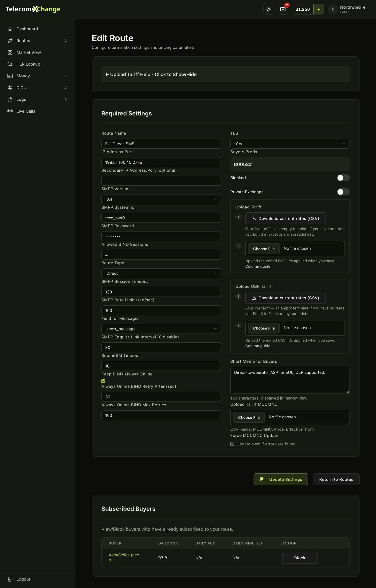Click the save icon on Update Settings
Screen dimensions: 376x588
262,479
